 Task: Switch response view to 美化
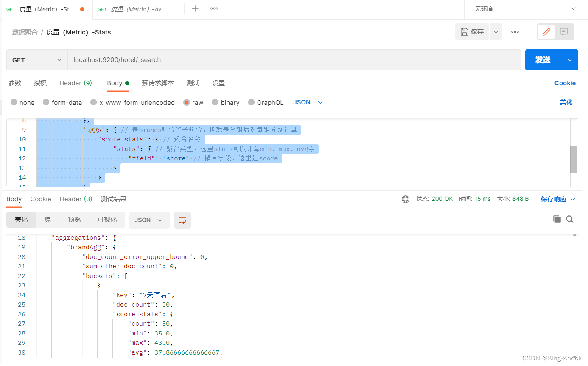21,220
